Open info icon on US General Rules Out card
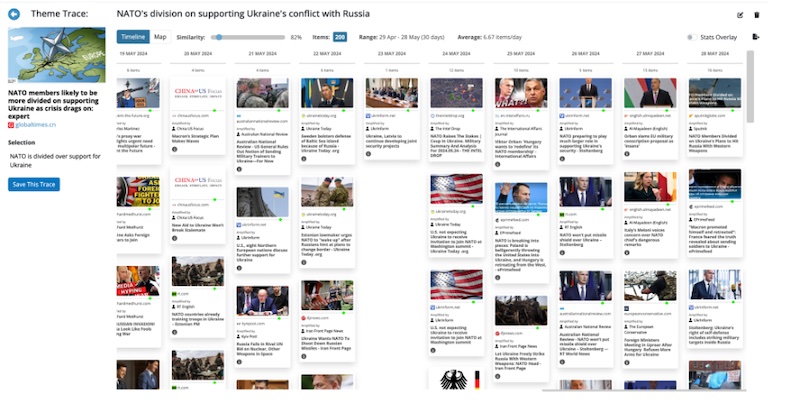 pyautogui.click(x=239, y=169)
